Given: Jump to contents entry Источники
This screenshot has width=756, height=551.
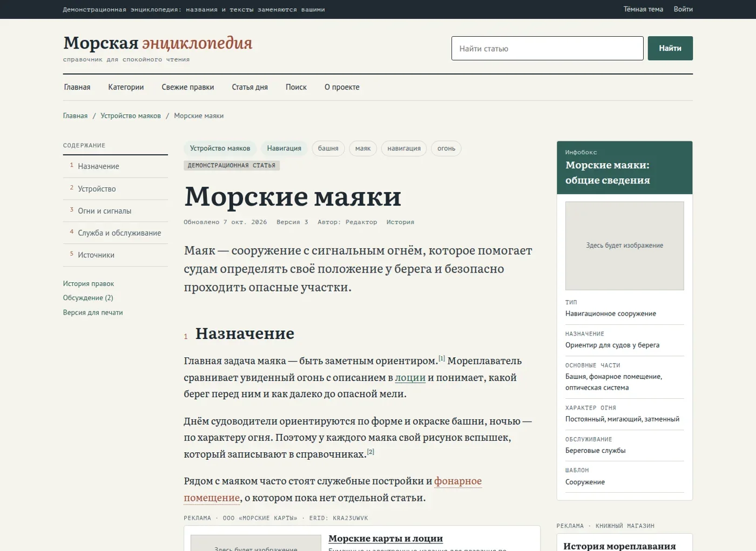Looking at the screenshot, I should point(116,255).
